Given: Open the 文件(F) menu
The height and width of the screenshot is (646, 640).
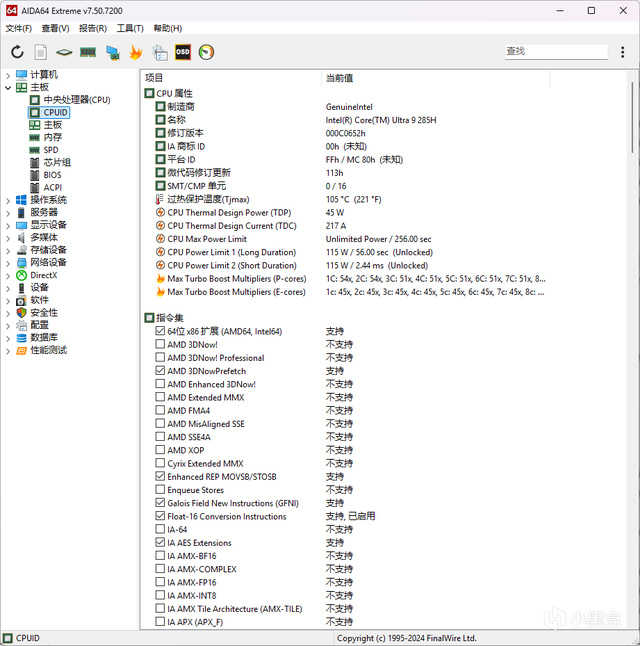Looking at the screenshot, I should click(19, 28).
